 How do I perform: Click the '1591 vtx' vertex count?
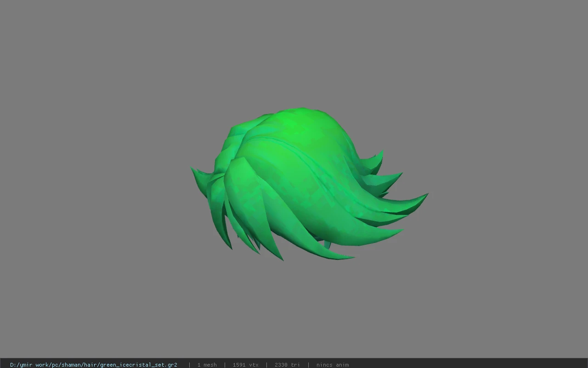pos(246,365)
